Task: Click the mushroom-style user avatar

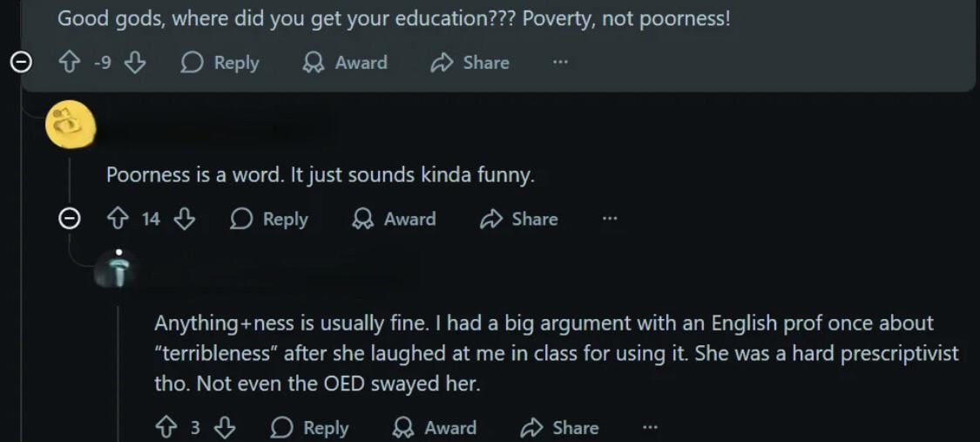Action: [x=119, y=269]
